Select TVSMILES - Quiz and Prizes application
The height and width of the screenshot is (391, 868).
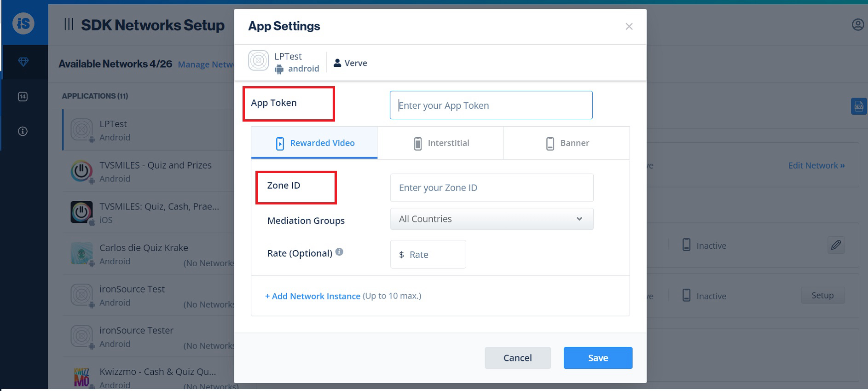[x=148, y=171]
